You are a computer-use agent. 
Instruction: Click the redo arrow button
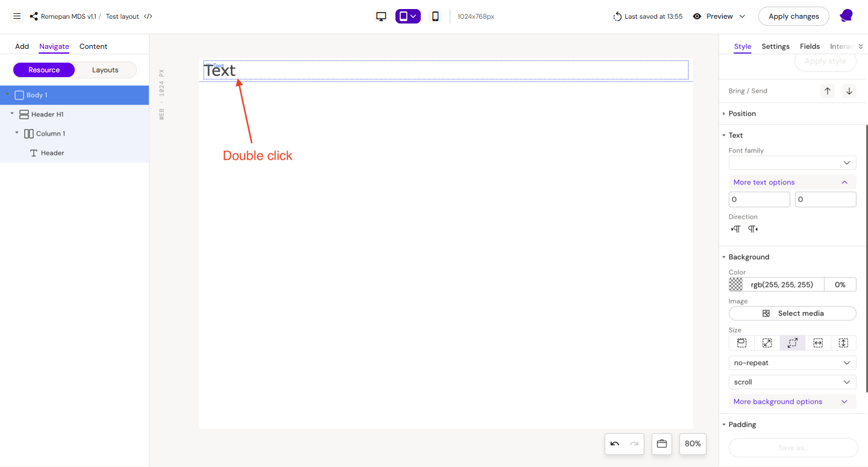pos(634,444)
